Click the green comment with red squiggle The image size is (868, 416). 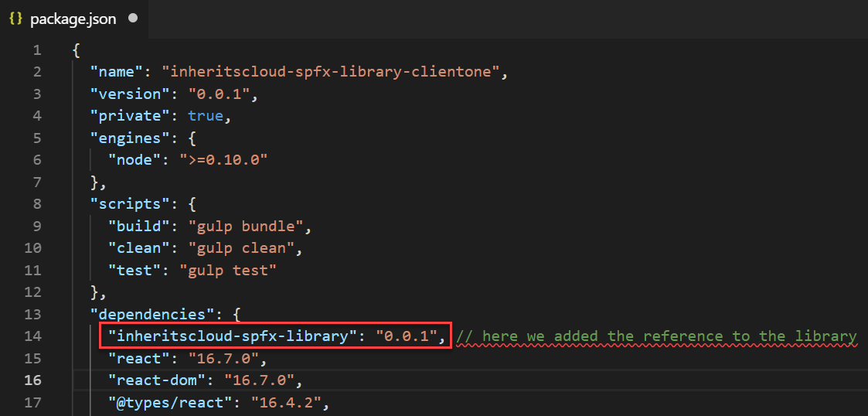(656, 336)
